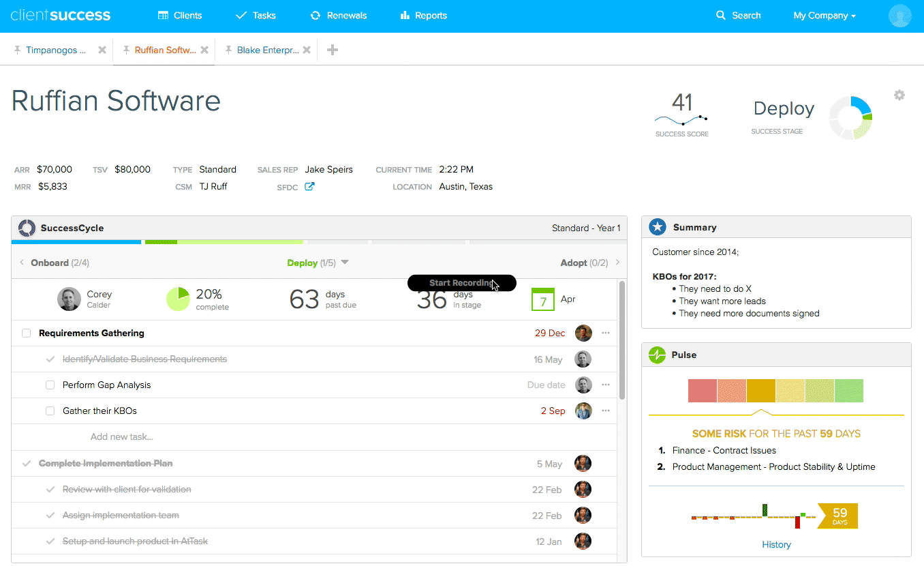The width and height of the screenshot is (924, 566).
Task: Expand the Deploy stage dropdown arrow
Action: pyautogui.click(x=345, y=263)
